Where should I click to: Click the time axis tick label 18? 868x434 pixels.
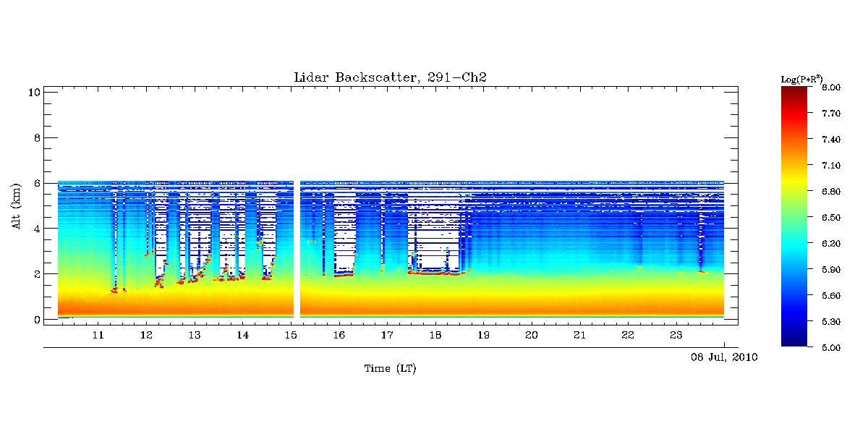435,336
